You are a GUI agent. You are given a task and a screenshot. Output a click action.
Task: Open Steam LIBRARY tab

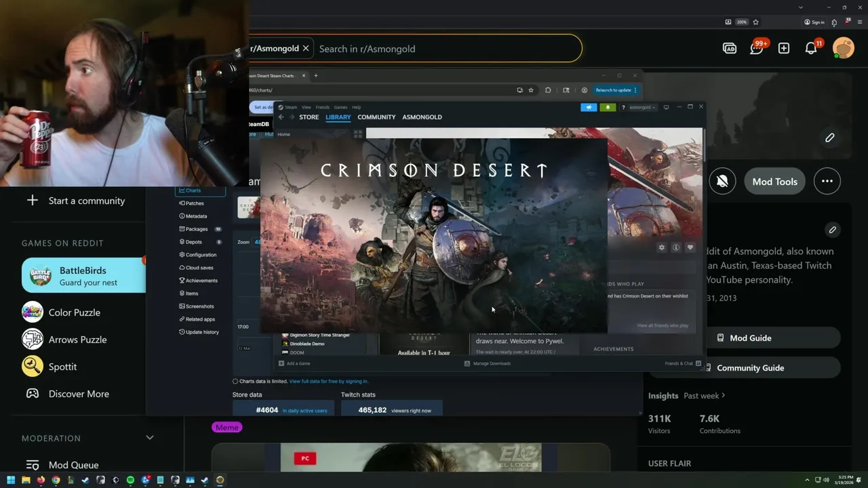click(x=338, y=117)
